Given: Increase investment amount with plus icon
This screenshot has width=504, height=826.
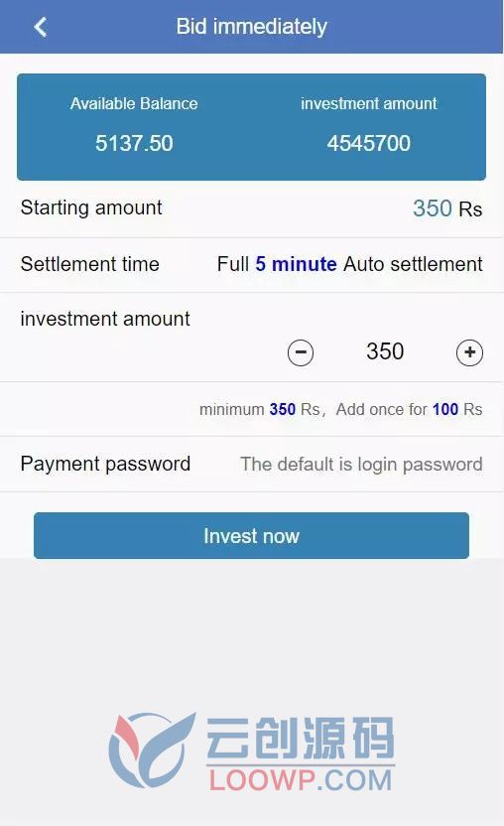Looking at the screenshot, I should click(x=469, y=352).
